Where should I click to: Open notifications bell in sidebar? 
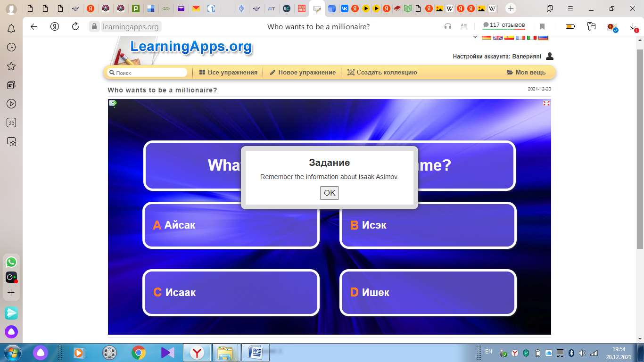click(11, 29)
